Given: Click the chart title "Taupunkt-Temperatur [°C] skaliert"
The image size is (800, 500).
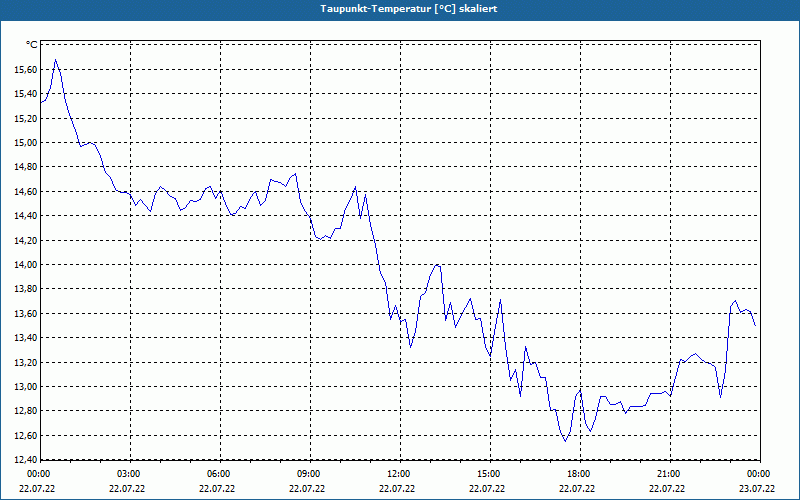Looking at the screenshot, I should (409, 9).
